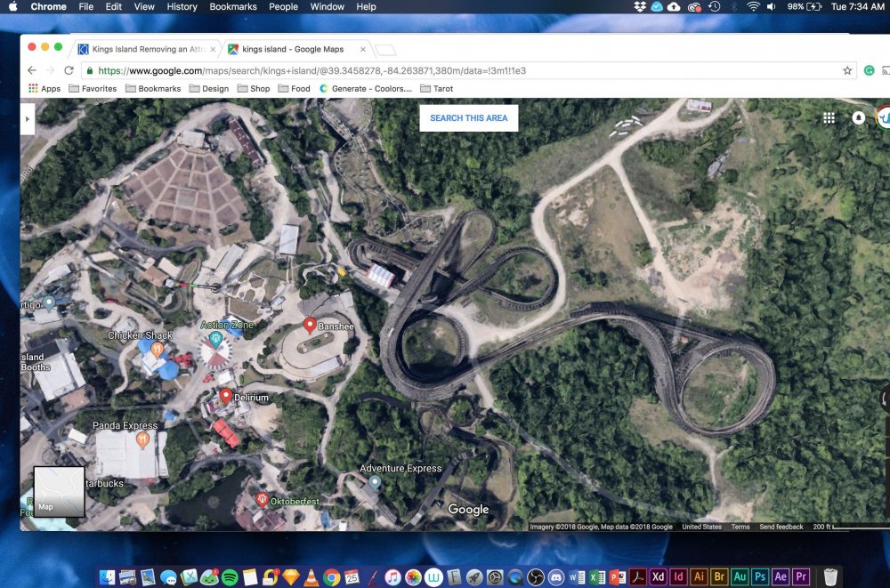The height and width of the screenshot is (588, 890).
Task: Open the History menu
Action: coord(182,7)
